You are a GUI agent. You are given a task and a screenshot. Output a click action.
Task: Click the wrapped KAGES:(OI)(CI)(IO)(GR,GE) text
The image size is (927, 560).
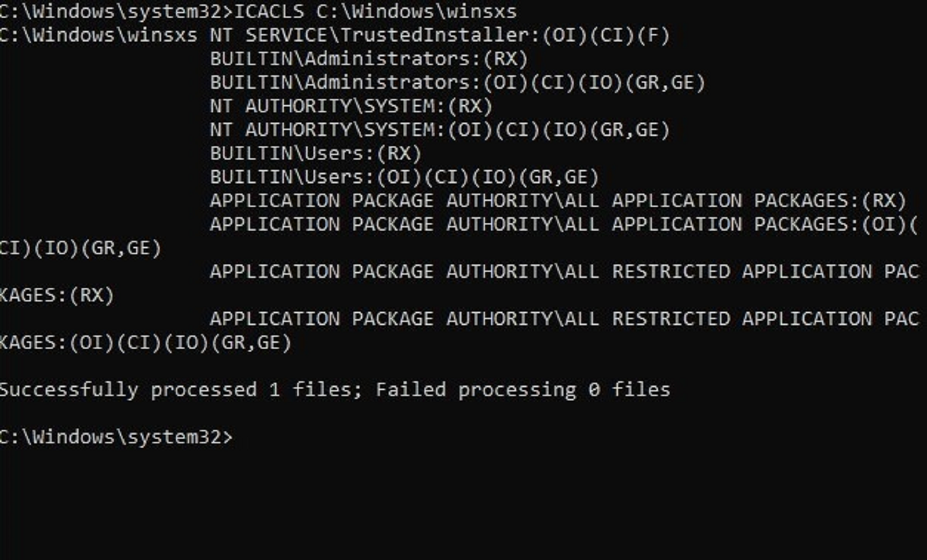click(146, 343)
